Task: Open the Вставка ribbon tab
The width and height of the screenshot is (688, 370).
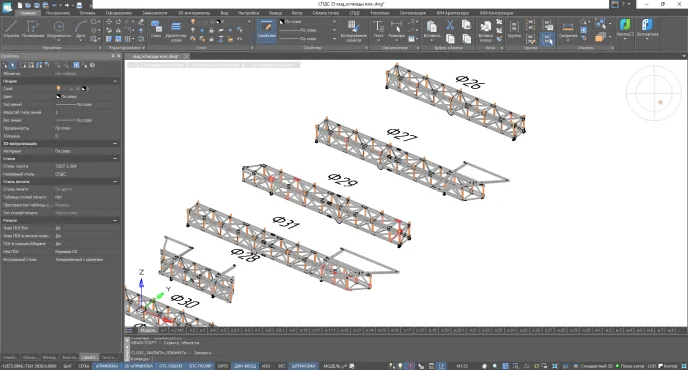Action: click(87, 13)
